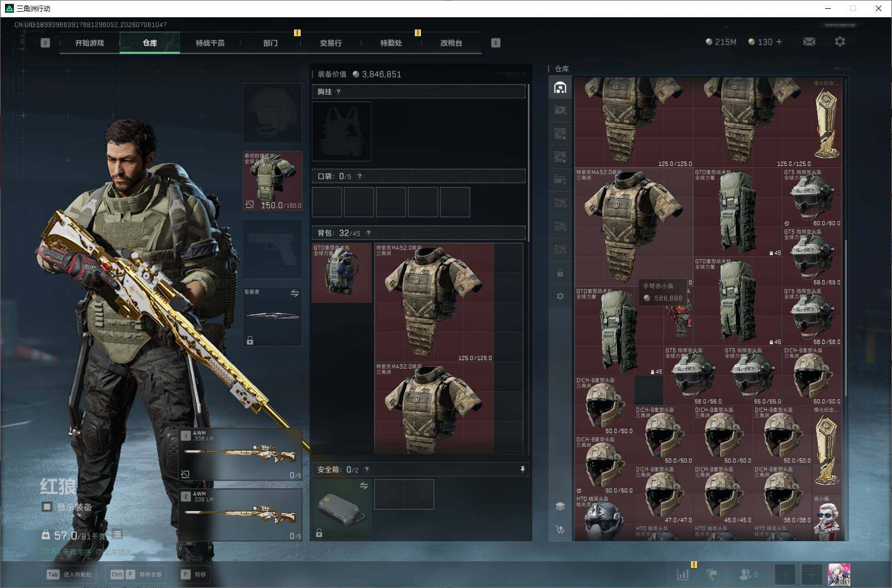Expand the 口袋 help question mark
Screen dimensions: 892x588
(x=360, y=177)
